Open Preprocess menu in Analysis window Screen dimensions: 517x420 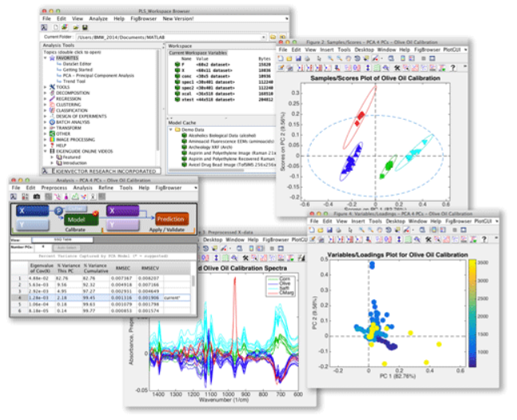click(x=54, y=188)
